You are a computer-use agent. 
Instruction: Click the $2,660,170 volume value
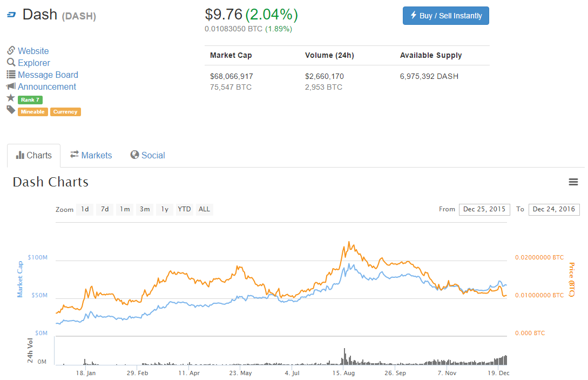pos(325,77)
